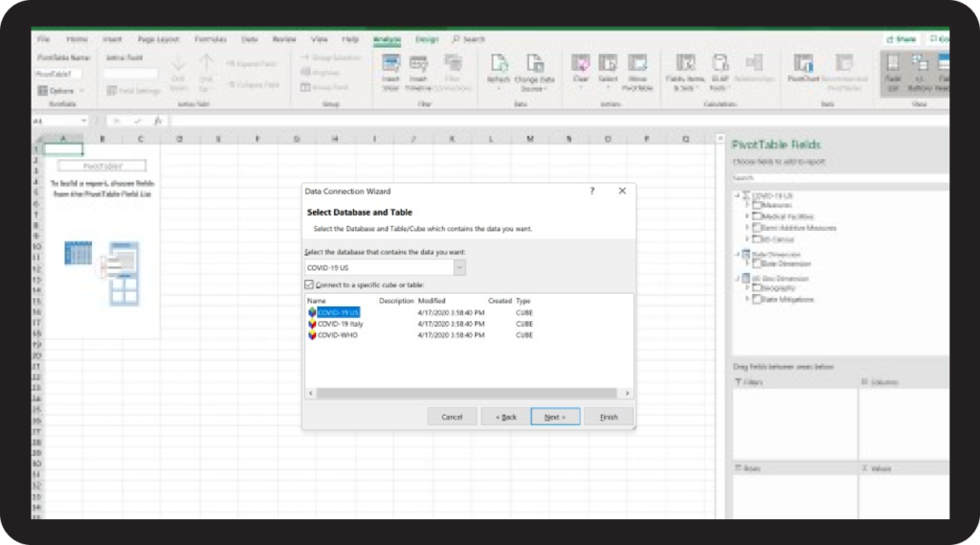Click the Finish button in wizard
This screenshot has height=545, width=980.
609,417
